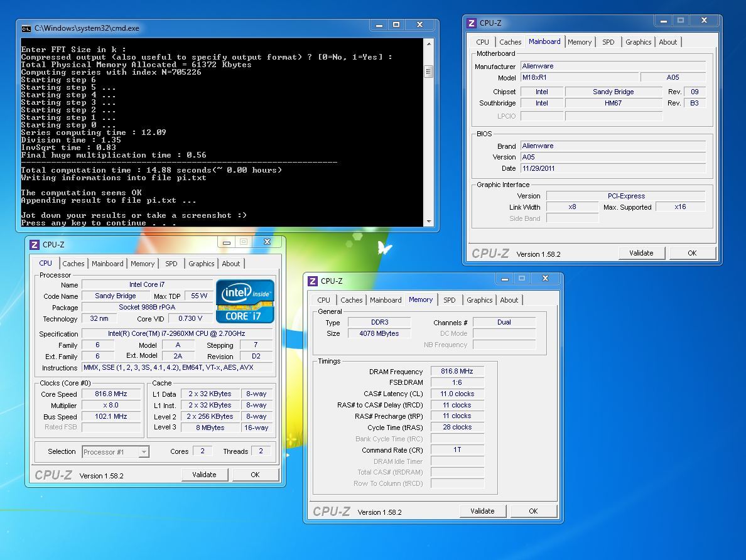The width and height of the screenshot is (746, 560).
Task: Click the Level 3 cache value 8 MBytes
Action: [210, 428]
